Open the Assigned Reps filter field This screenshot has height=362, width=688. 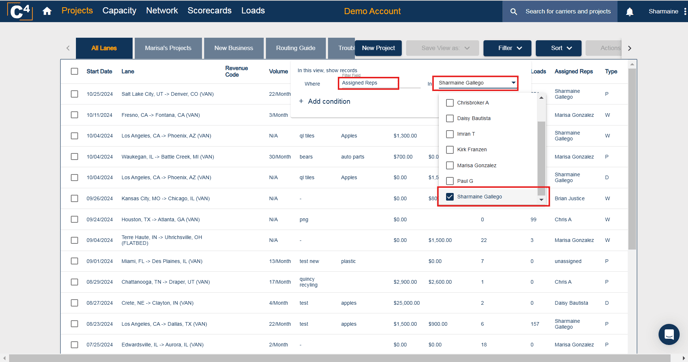[x=368, y=83]
